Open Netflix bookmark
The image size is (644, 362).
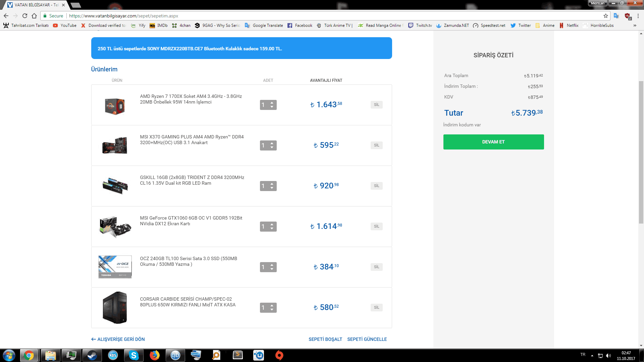tap(569, 25)
